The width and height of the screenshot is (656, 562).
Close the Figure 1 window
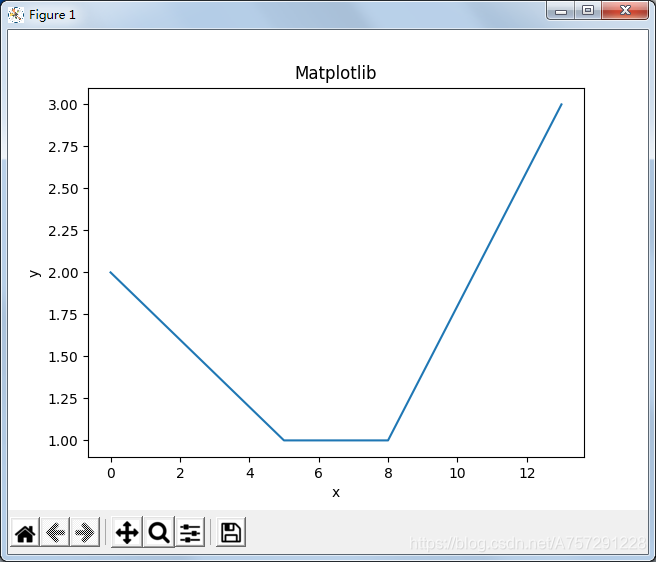(x=625, y=10)
